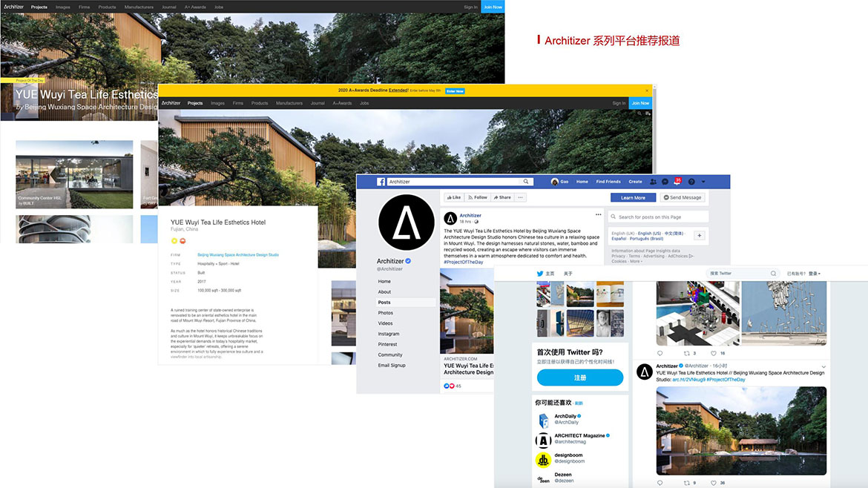Image resolution: width=868 pixels, height=488 pixels.
Task: Click the large Architizer profile picture
Action: (407, 222)
